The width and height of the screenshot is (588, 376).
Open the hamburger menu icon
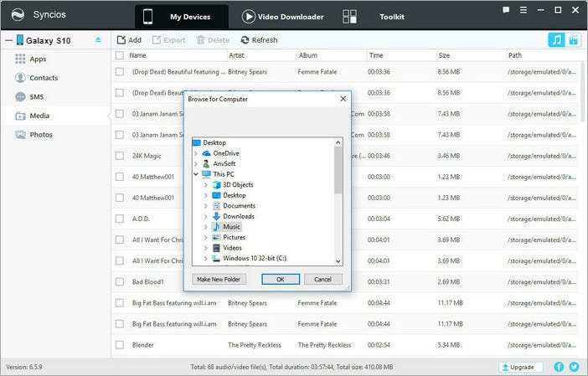[x=524, y=10]
